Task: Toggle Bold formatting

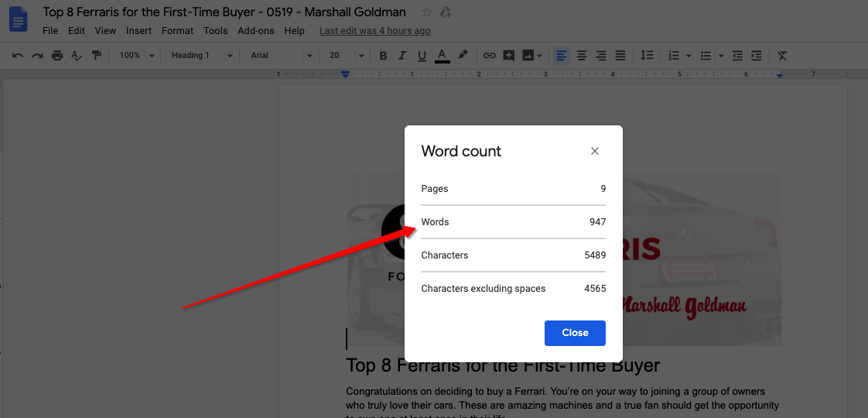Action: [x=382, y=56]
